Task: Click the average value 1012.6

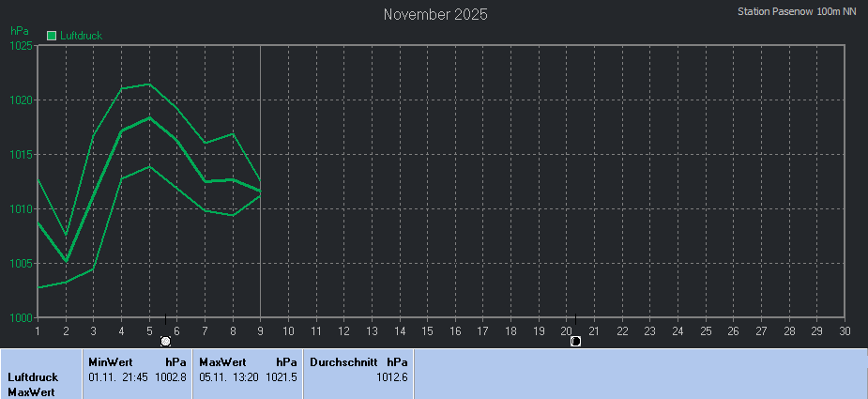Action: [391, 376]
